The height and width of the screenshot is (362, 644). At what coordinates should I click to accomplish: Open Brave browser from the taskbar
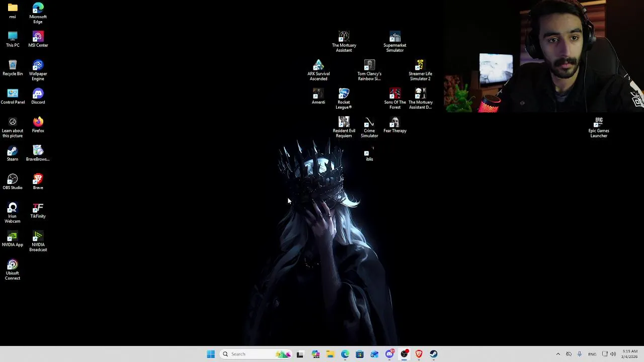point(419,354)
